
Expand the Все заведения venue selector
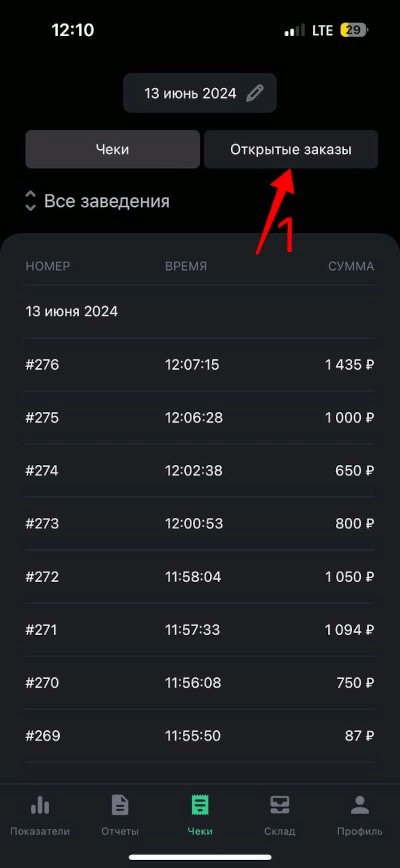coord(97,201)
